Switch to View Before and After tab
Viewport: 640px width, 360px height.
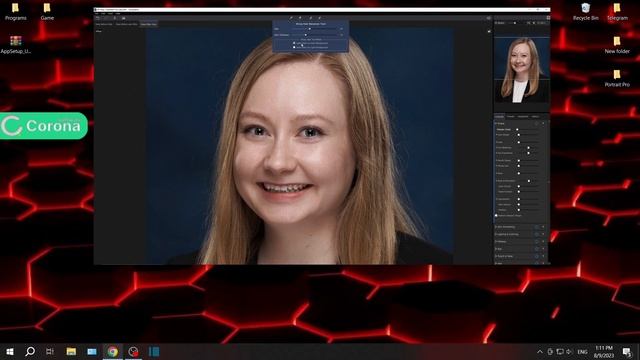127,24
